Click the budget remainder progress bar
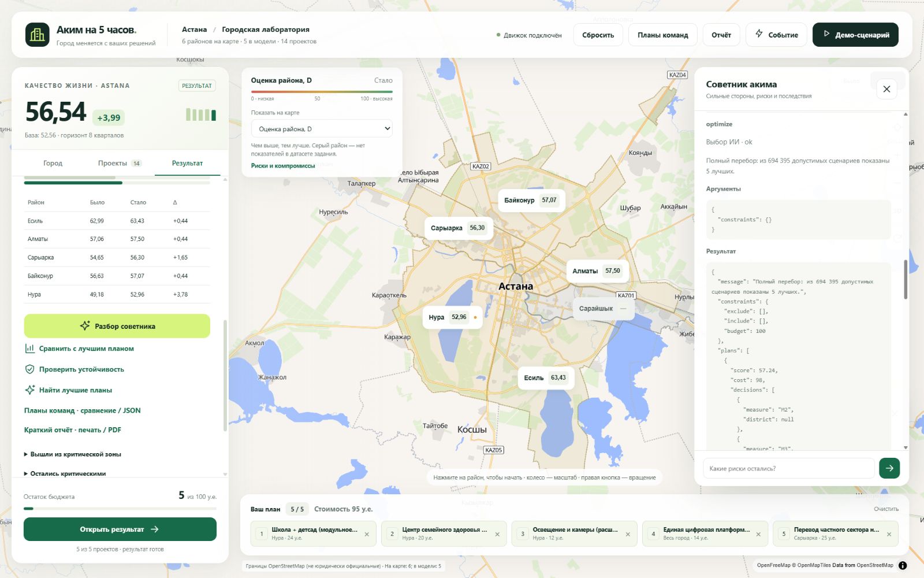 click(x=120, y=509)
